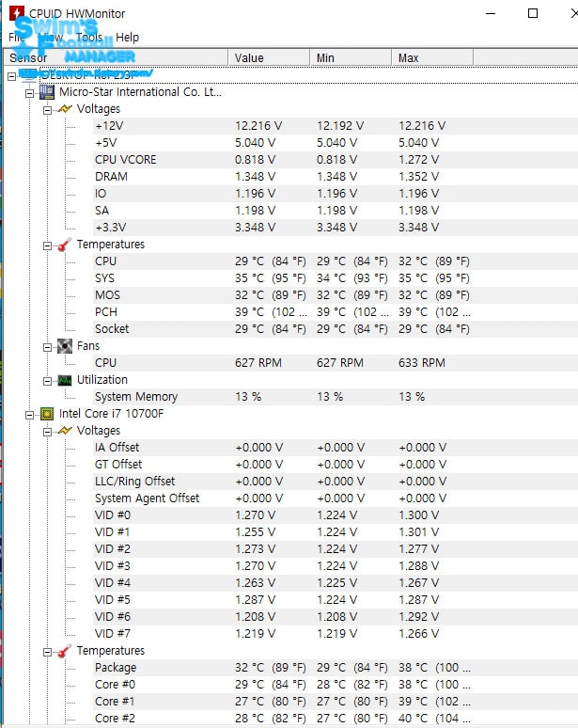Click the HWMonitor app icon in title bar
Image resolution: width=578 pixels, height=728 pixels.
(16, 13)
